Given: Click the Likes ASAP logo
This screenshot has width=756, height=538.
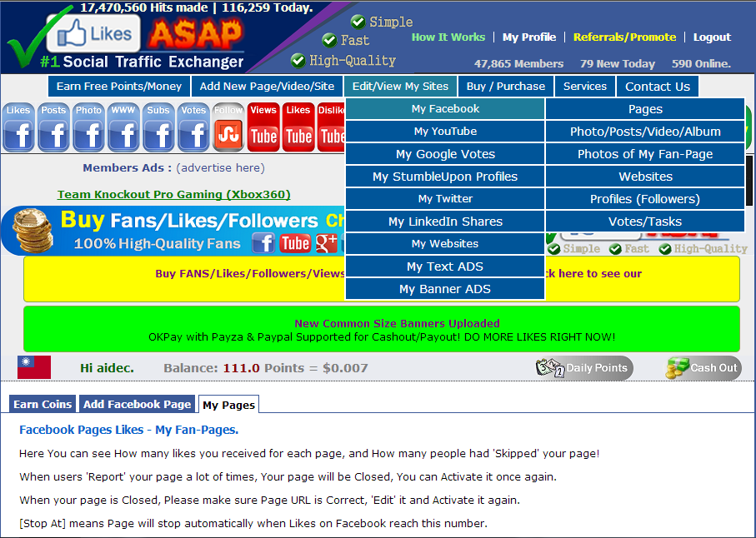Looking at the screenshot, I should (127, 37).
